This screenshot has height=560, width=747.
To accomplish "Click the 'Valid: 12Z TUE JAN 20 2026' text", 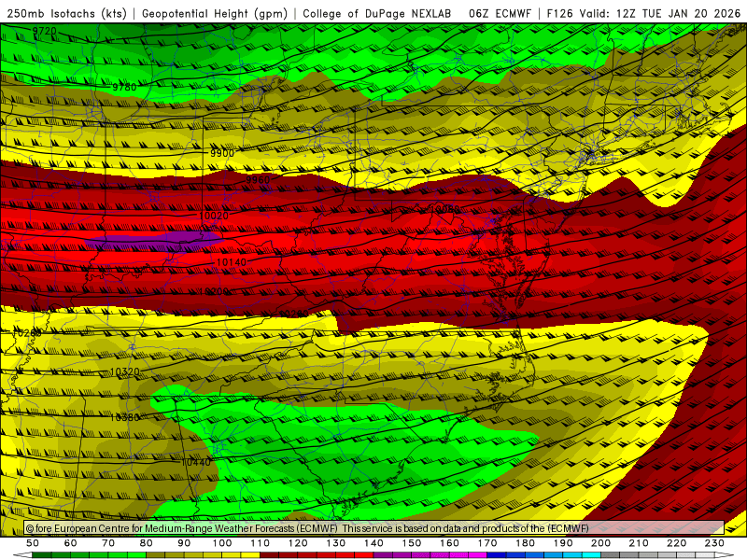I will coord(660,13).
